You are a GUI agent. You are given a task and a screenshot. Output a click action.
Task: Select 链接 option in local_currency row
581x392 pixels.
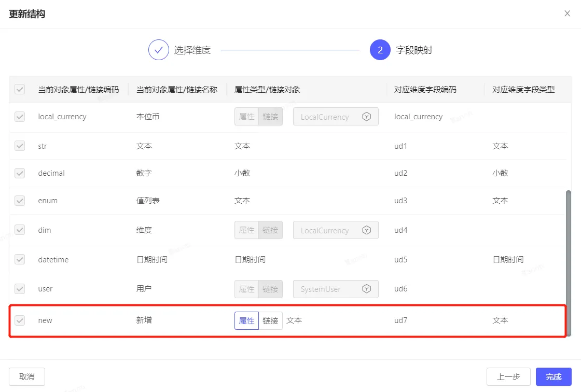coord(270,117)
